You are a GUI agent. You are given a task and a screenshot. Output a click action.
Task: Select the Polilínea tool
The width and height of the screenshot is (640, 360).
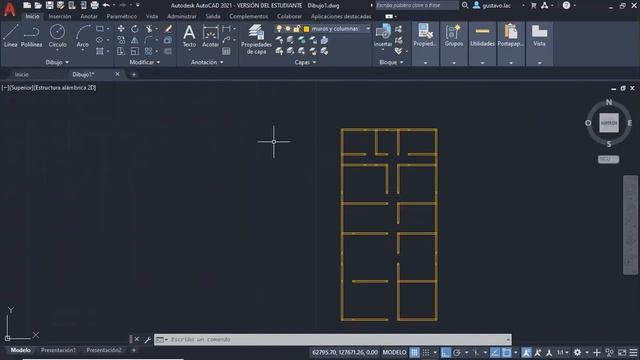coord(31,36)
